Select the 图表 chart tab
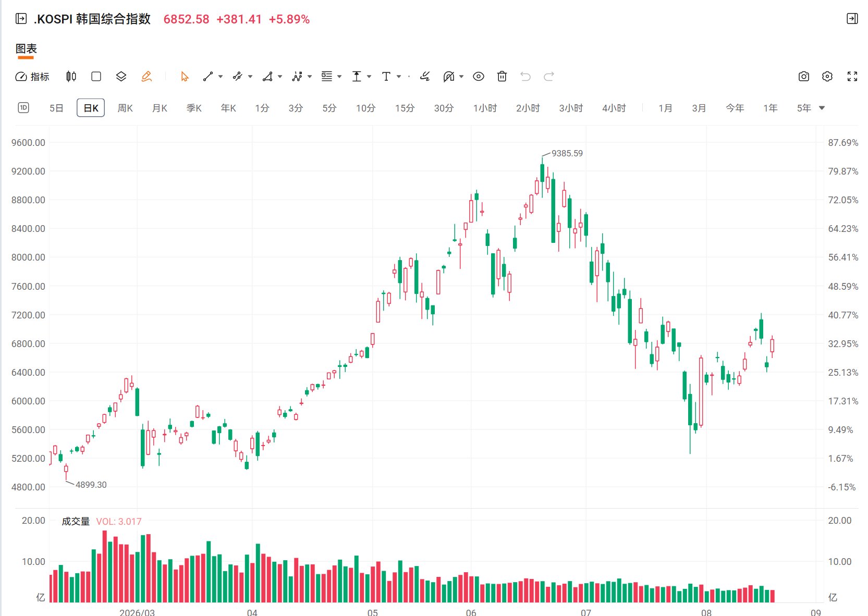 [26, 48]
